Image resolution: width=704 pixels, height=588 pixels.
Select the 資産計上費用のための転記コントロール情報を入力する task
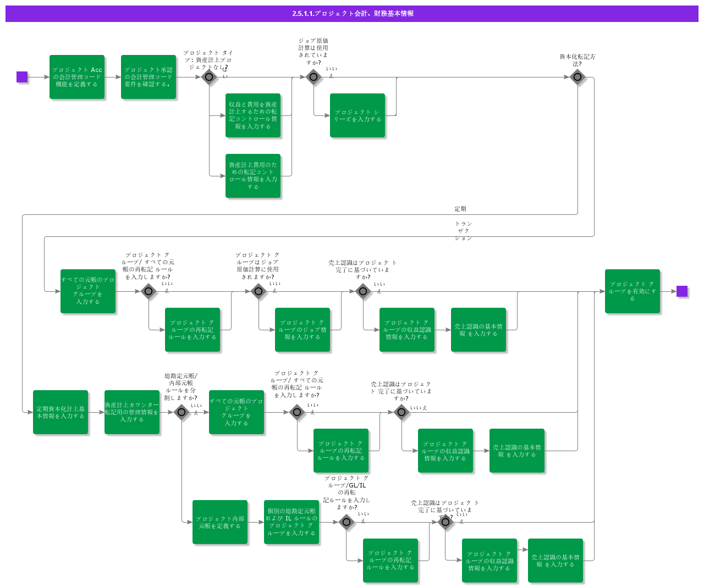(253, 176)
